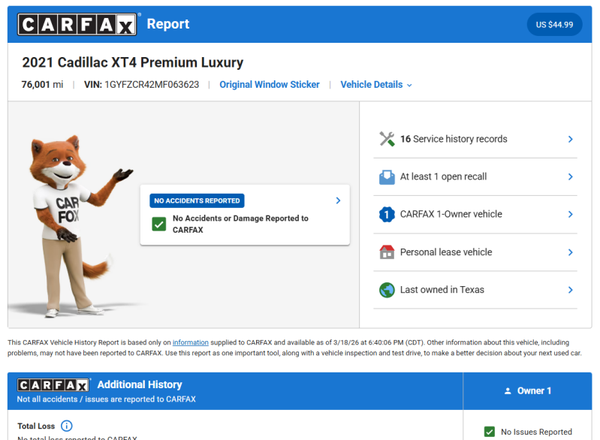The width and height of the screenshot is (600, 440).
Task: Click the blue 1-Owner badge icon
Action: [x=387, y=214]
